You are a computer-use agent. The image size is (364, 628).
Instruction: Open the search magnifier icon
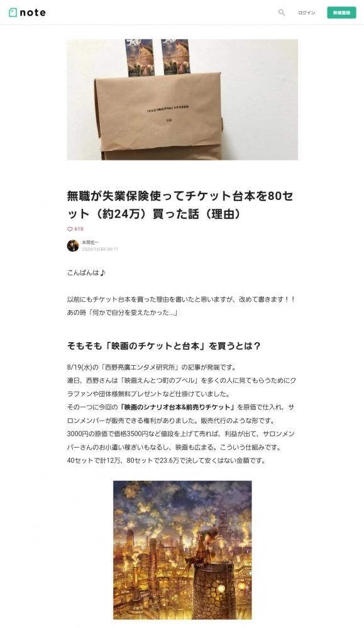coord(282,13)
